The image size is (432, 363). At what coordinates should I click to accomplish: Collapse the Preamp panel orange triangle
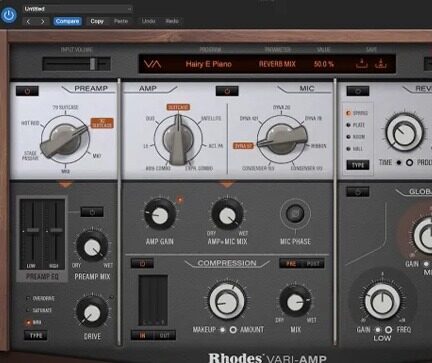click(65, 184)
